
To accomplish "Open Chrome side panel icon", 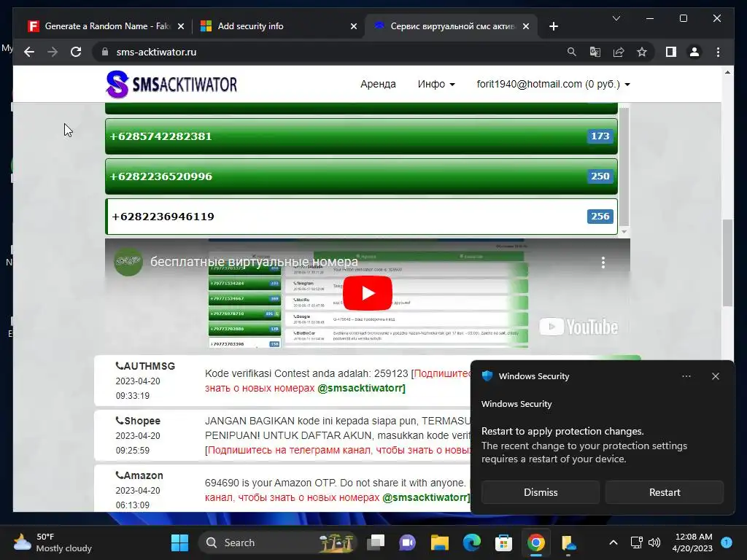I will 671,52.
